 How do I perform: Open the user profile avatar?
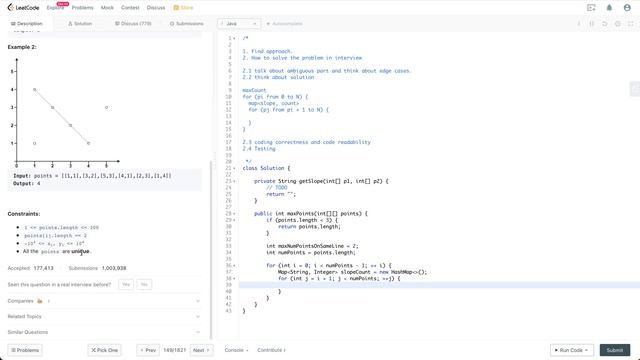tap(627, 8)
